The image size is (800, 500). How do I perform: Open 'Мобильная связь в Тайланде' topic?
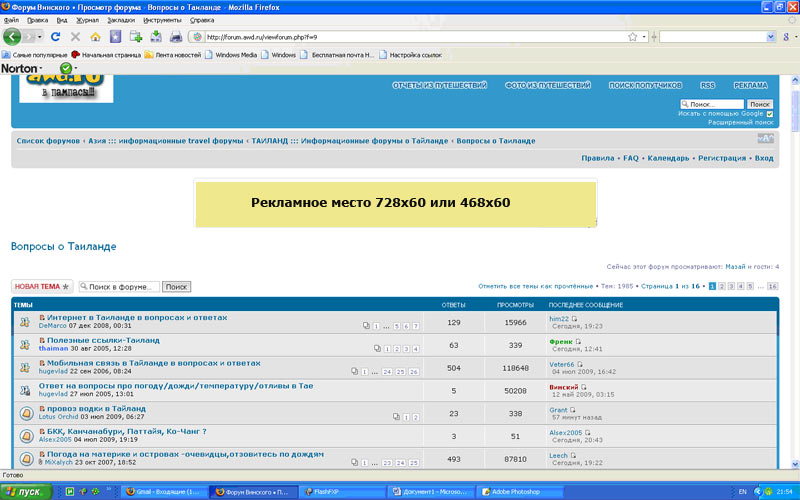coord(154,363)
